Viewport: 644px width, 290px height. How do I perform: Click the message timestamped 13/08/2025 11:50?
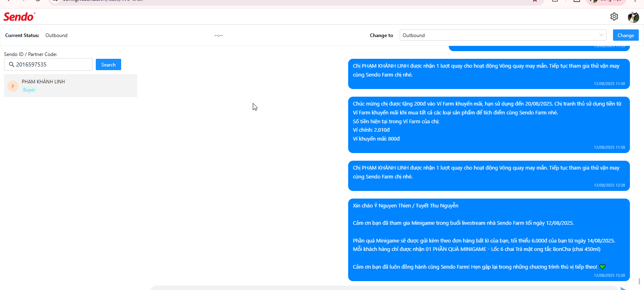489,74
